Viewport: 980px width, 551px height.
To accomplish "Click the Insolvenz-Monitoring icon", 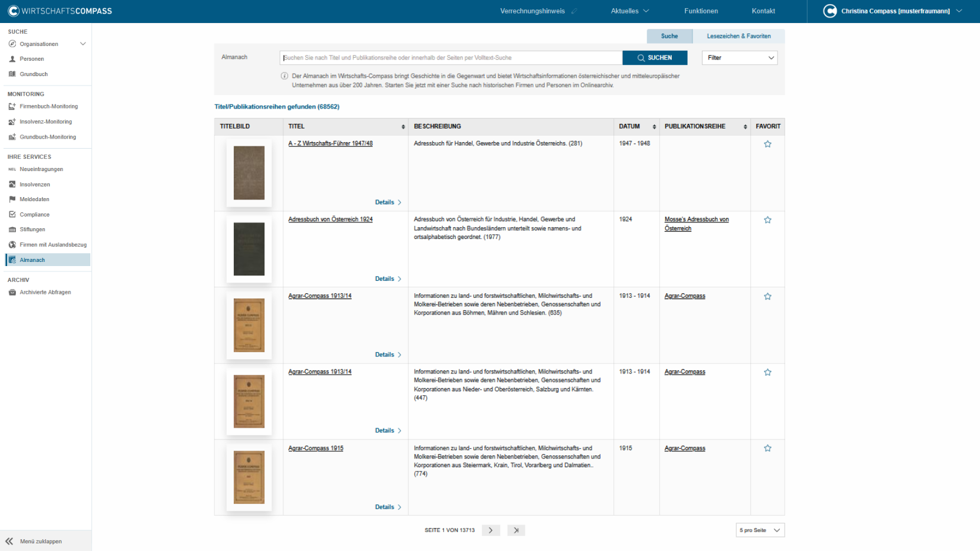I will [12, 122].
